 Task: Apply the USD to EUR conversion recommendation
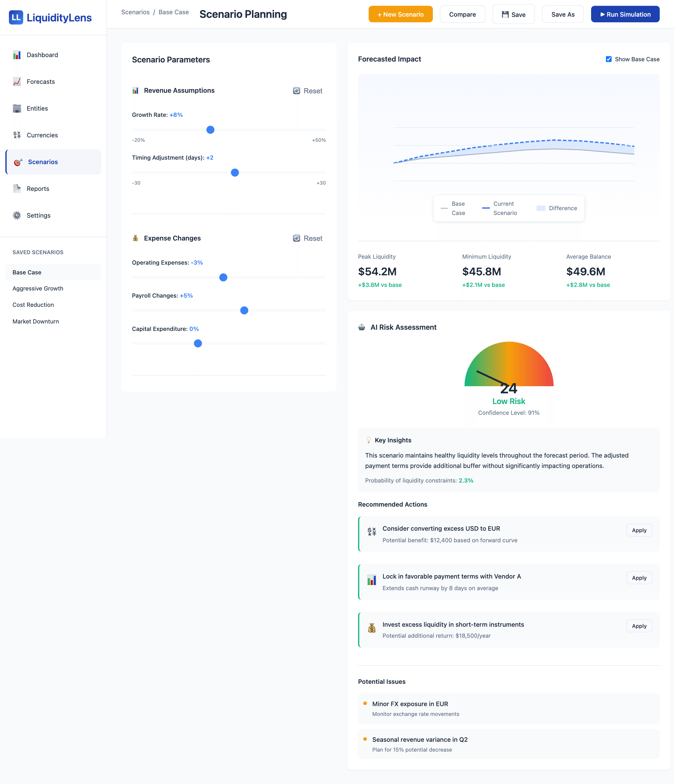click(639, 530)
